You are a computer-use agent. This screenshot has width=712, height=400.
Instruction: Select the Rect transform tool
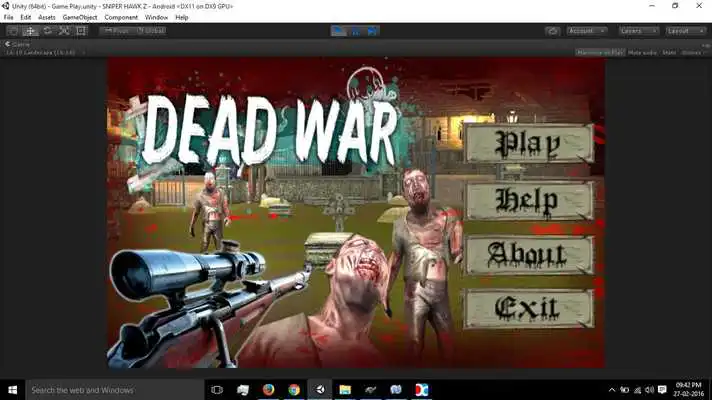81,31
